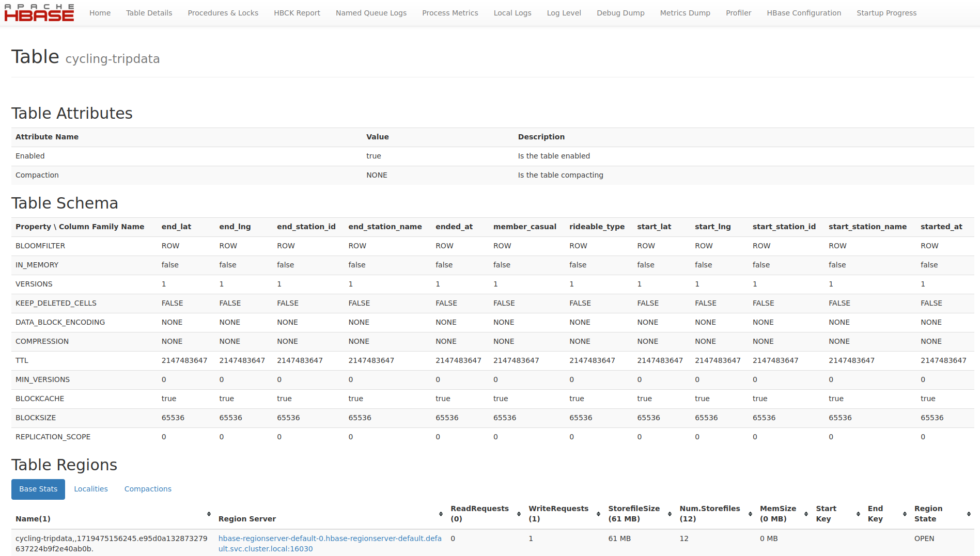
Task: Go to the Home page
Action: [100, 12]
